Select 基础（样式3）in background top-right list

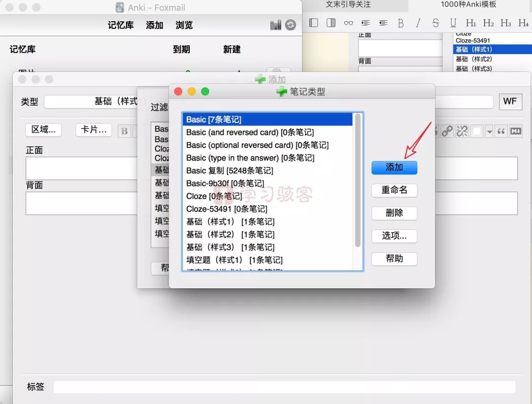coord(492,68)
